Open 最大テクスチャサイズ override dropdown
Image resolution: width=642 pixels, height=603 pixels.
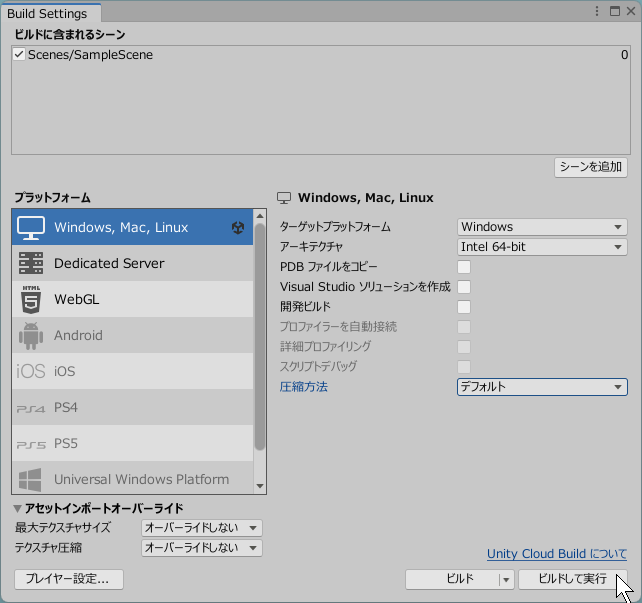pyautogui.click(x=202, y=528)
